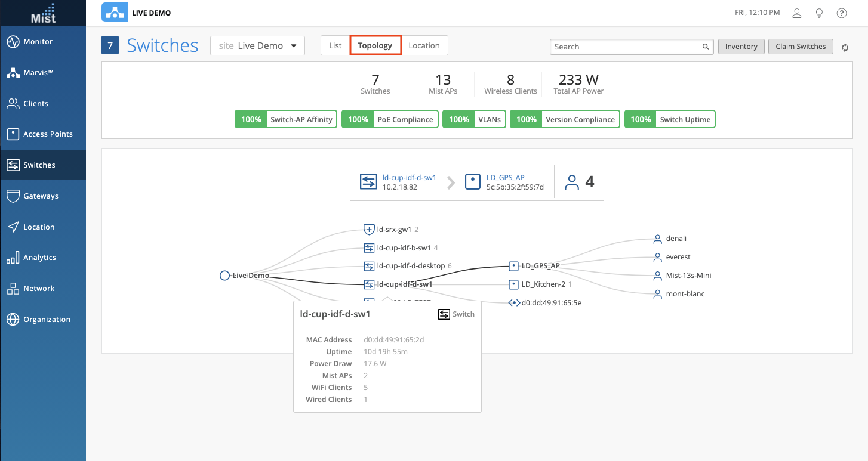Go to Access Points in sidebar
Image resolution: width=868 pixels, height=461 pixels.
[48, 134]
